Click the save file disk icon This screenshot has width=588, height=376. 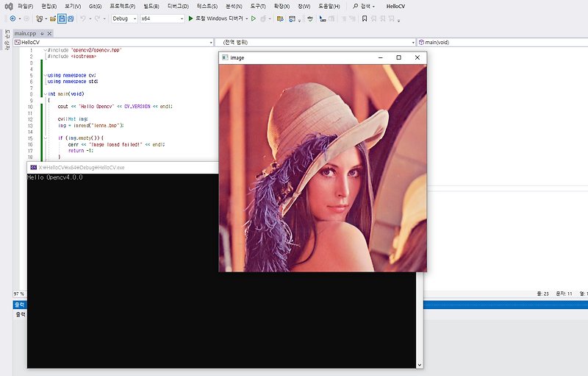pyautogui.click(x=62, y=18)
